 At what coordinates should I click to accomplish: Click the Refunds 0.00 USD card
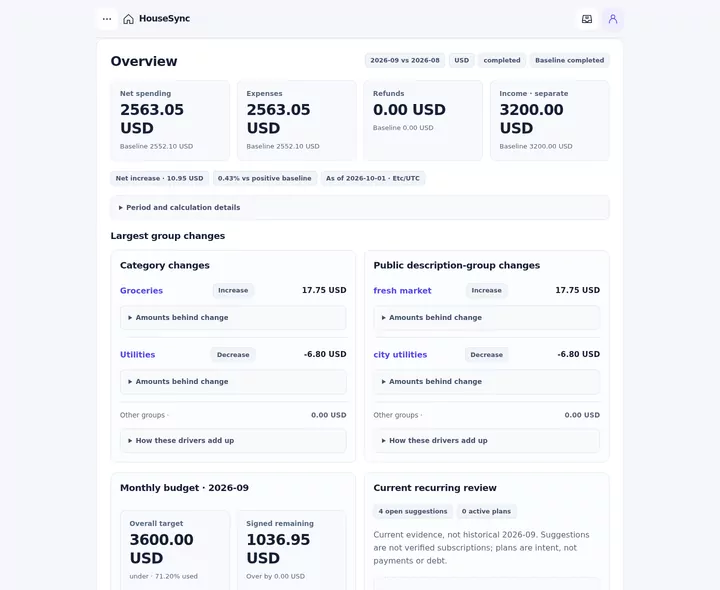423,121
